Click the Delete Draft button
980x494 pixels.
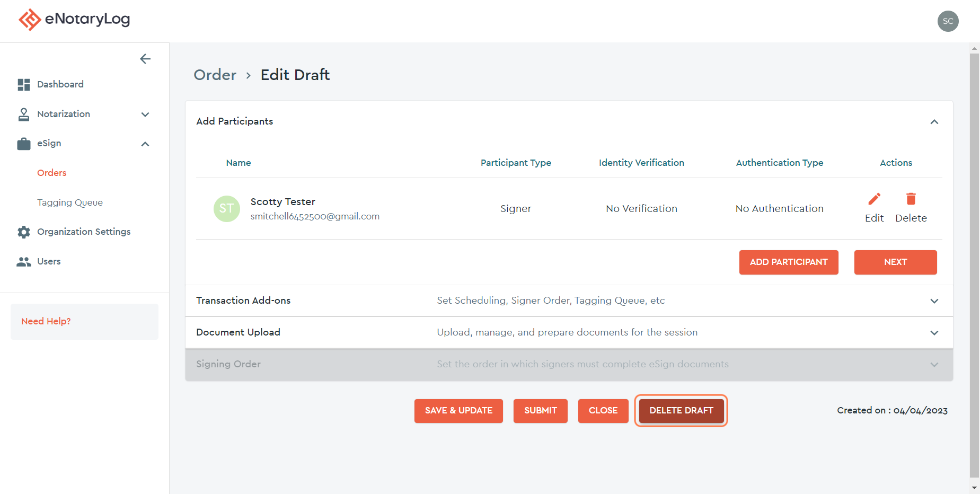pos(681,411)
